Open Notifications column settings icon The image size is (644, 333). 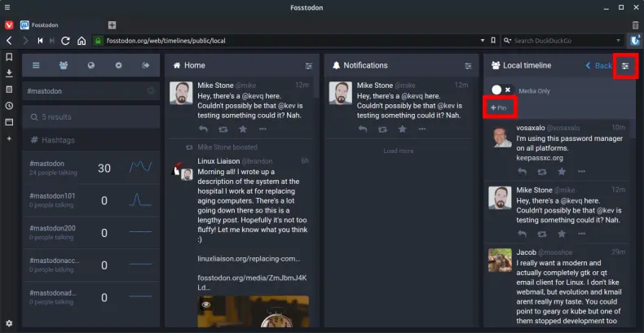click(x=468, y=66)
